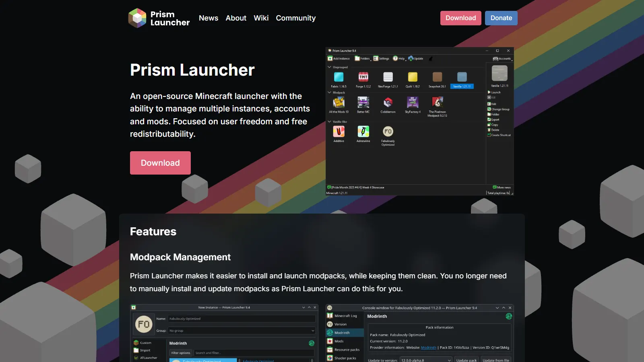Open the Update to version dropdown
The width and height of the screenshot is (644, 362).
pos(426,360)
